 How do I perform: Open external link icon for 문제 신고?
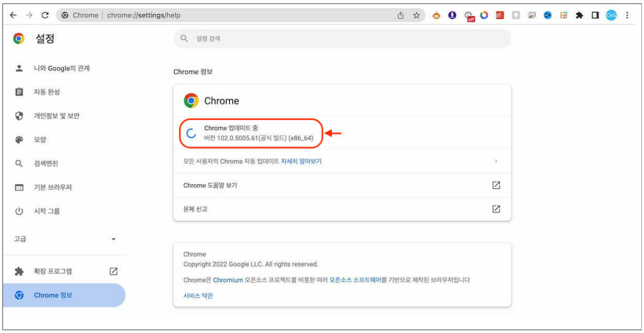click(x=497, y=209)
